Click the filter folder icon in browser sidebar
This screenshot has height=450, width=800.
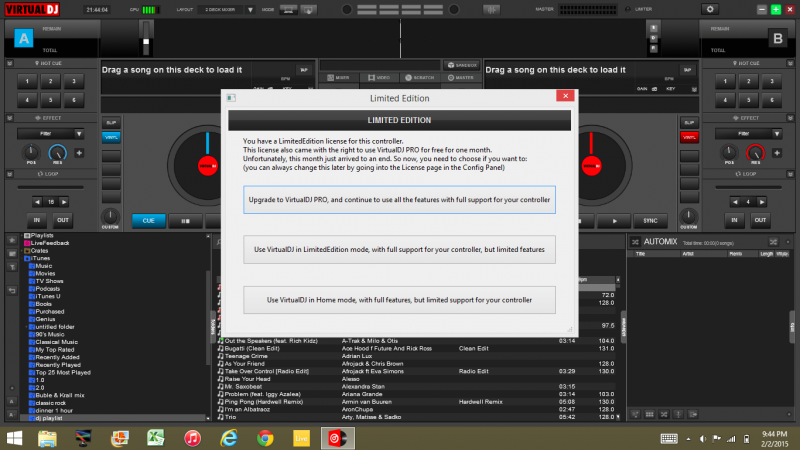pos(12,267)
